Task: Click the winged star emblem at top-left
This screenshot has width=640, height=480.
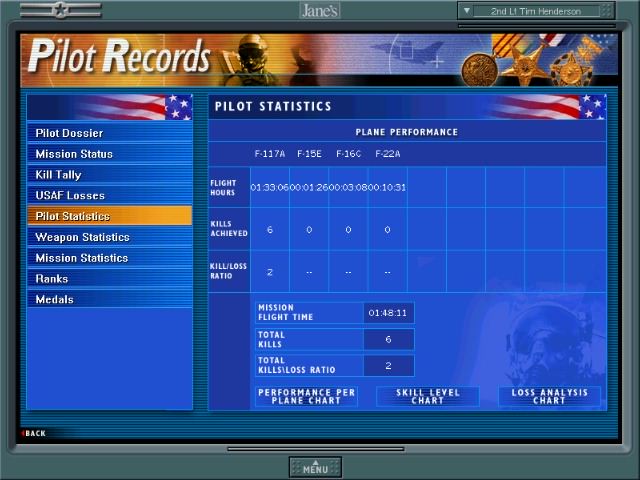Action: point(60,10)
